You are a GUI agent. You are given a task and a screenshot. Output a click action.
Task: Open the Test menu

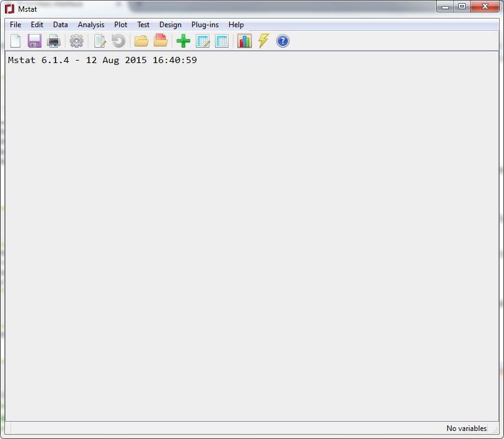tap(143, 25)
